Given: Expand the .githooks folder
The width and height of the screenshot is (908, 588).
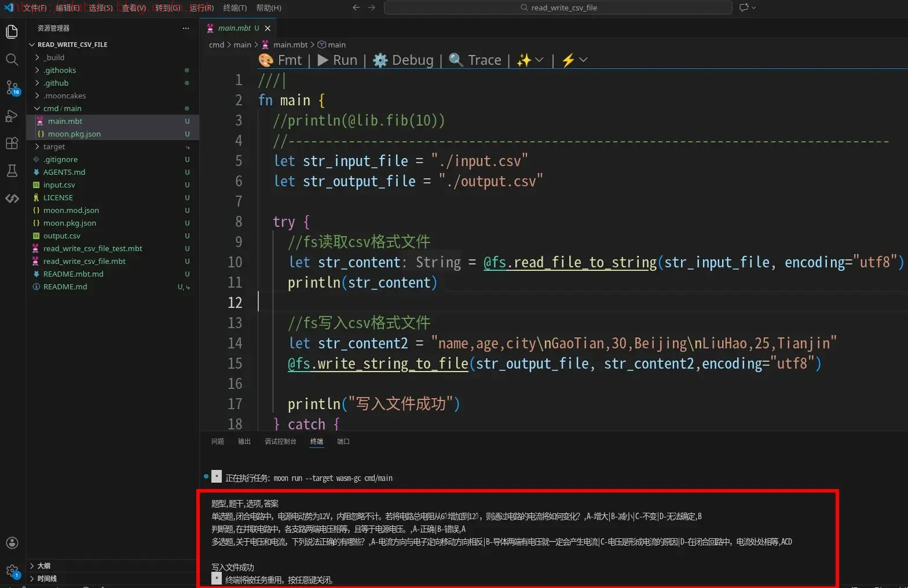Looking at the screenshot, I should 60,70.
